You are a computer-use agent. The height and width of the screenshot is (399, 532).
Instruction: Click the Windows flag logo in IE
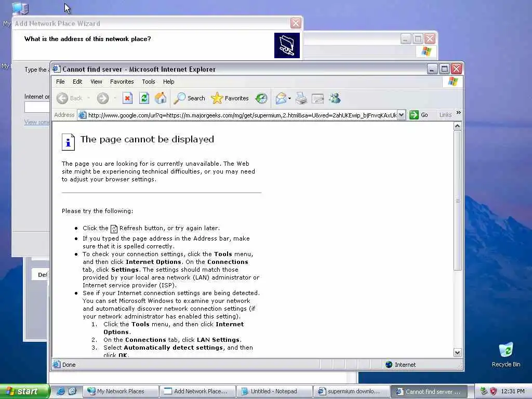[x=453, y=82]
